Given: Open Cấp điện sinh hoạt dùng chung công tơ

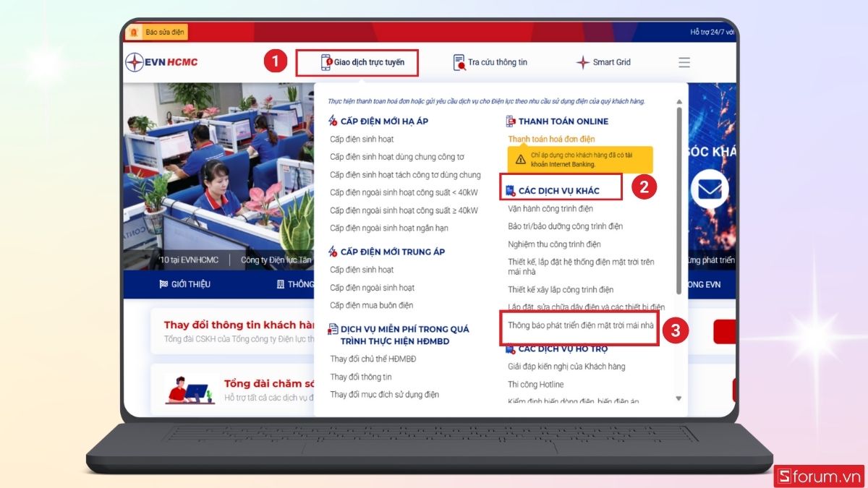Looking at the screenshot, I should (397, 156).
